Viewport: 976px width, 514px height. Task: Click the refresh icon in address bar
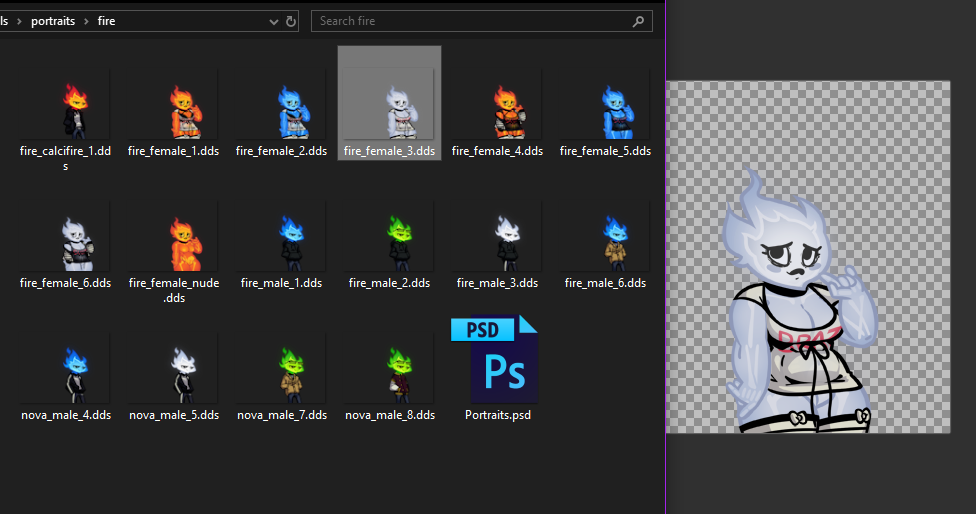291,21
